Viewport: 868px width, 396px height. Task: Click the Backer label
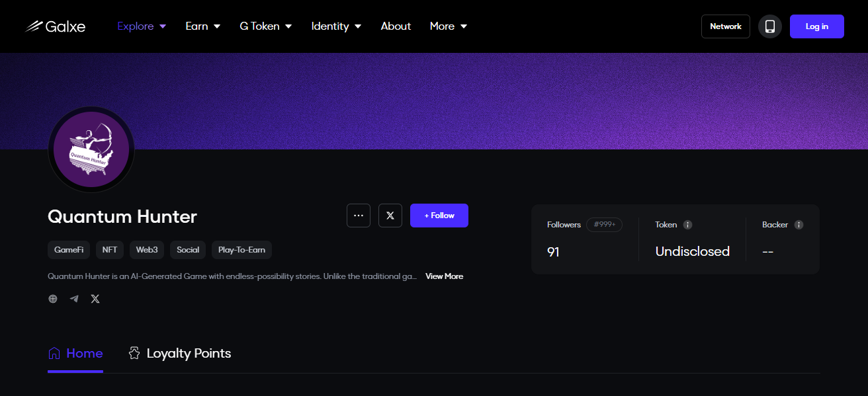tap(775, 225)
